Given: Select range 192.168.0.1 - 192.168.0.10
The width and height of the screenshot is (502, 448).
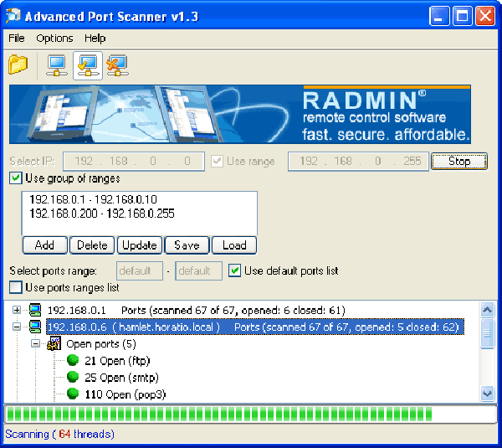Looking at the screenshot, I should tap(93, 199).
